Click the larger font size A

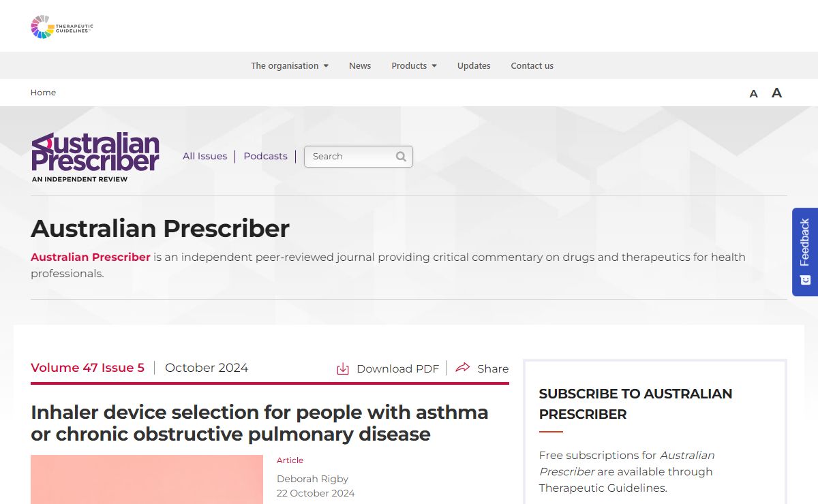click(x=776, y=93)
